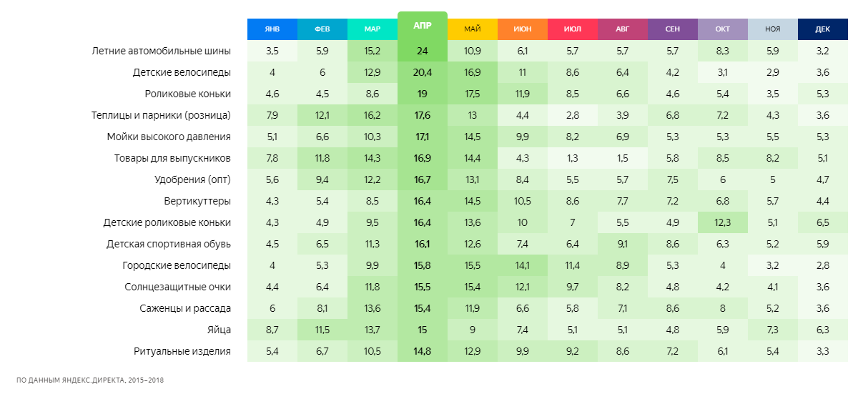This screenshot has width=868, height=394.
Task: Select the ЯНВ month tab
Action: (272, 29)
